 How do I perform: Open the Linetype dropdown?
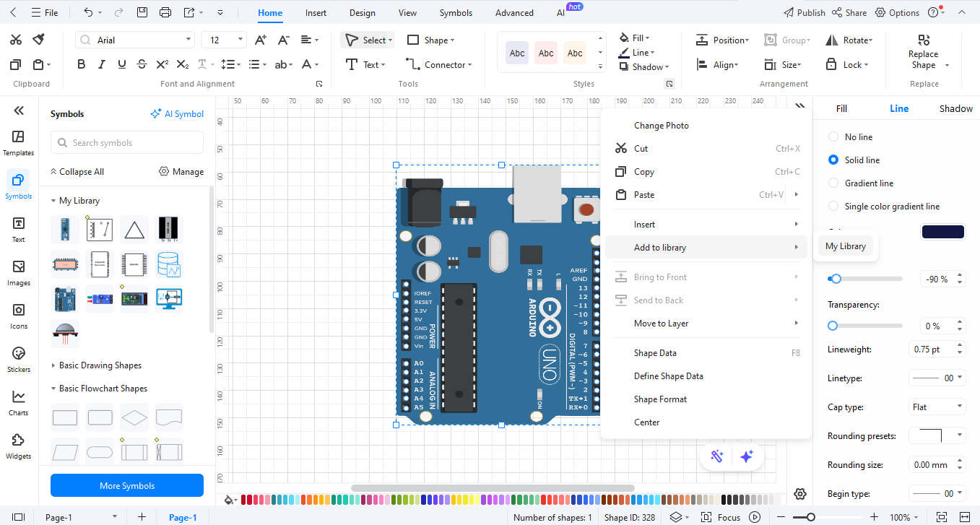(937, 378)
